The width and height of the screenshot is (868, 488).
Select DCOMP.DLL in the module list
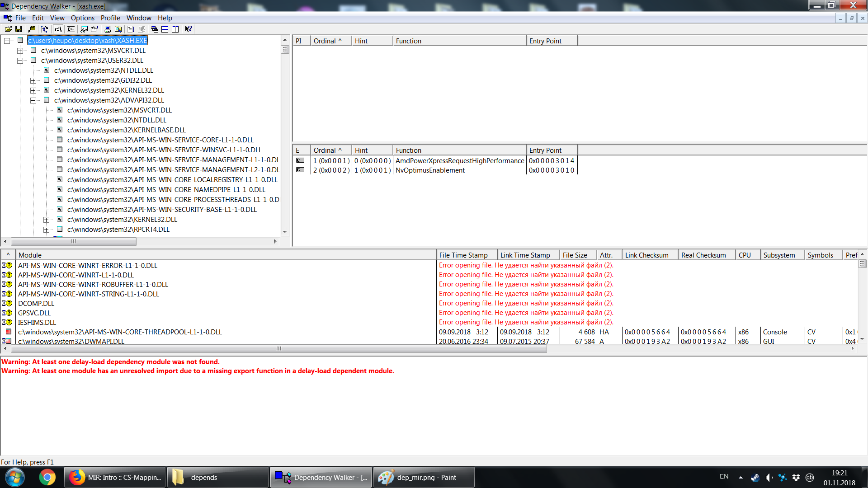(x=36, y=304)
